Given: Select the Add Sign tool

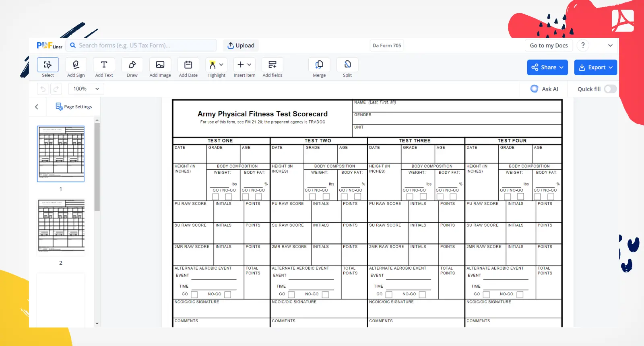Looking at the screenshot, I should [76, 68].
